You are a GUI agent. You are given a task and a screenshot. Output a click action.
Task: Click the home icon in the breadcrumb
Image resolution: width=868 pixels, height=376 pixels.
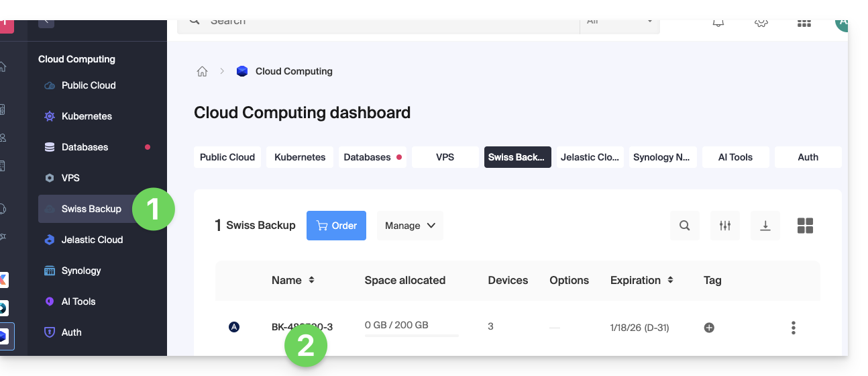click(x=202, y=72)
